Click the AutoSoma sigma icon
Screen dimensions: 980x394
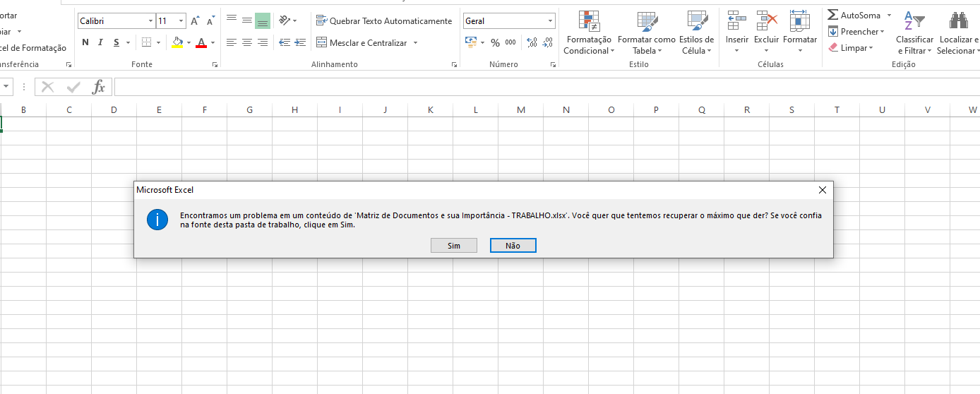tap(833, 15)
